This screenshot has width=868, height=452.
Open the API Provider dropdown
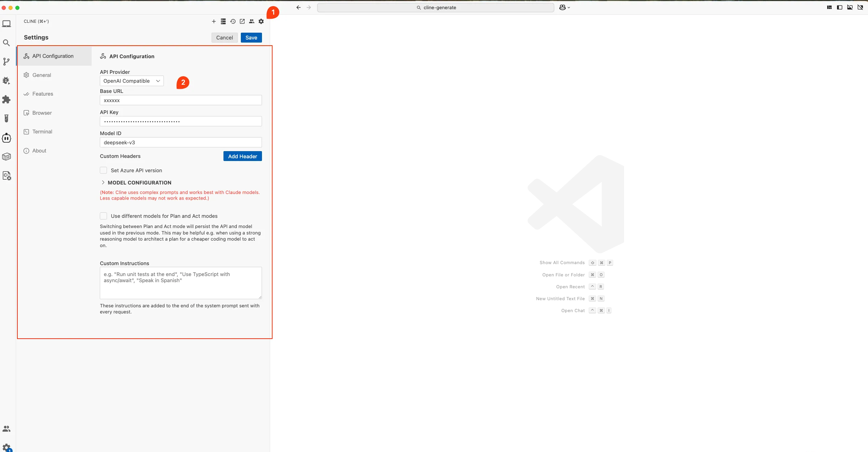(x=131, y=81)
